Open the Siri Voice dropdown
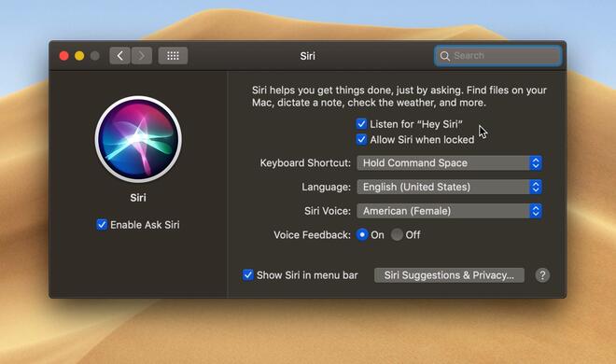The image size is (616, 364). 449,211
